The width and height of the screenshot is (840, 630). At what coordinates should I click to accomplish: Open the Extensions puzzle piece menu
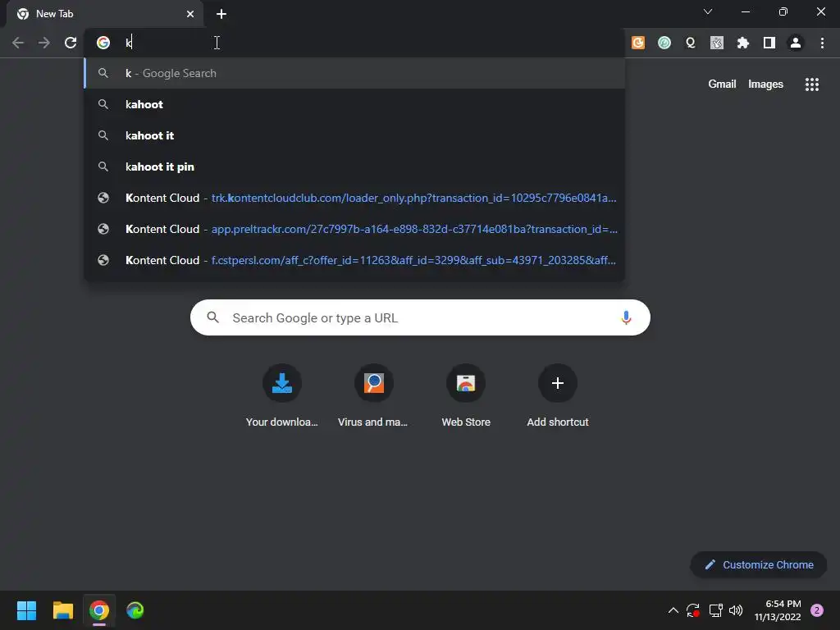(x=743, y=43)
